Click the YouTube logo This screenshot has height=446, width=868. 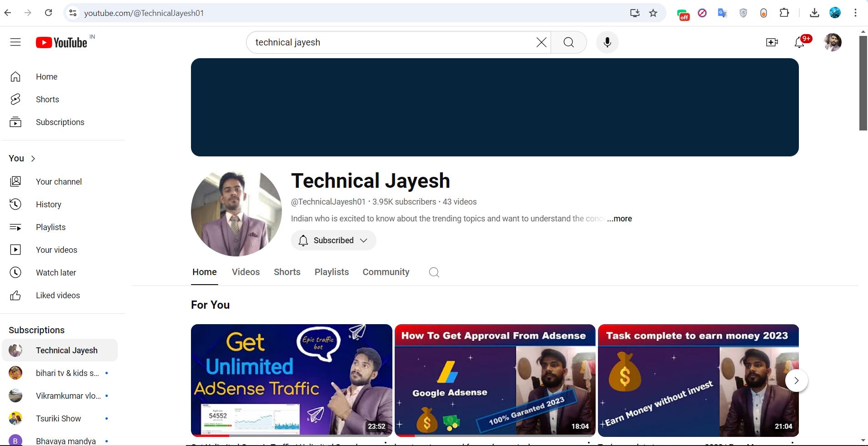coord(61,42)
